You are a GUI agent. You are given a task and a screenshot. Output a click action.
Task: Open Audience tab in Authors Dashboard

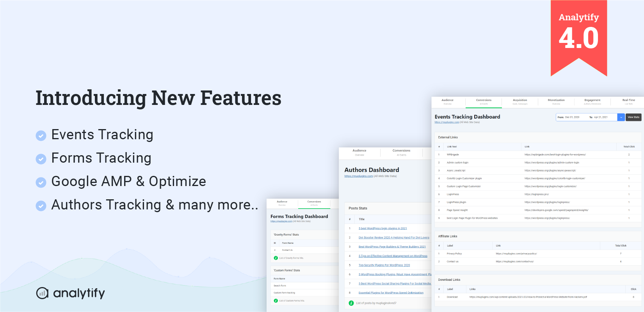coord(359,152)
